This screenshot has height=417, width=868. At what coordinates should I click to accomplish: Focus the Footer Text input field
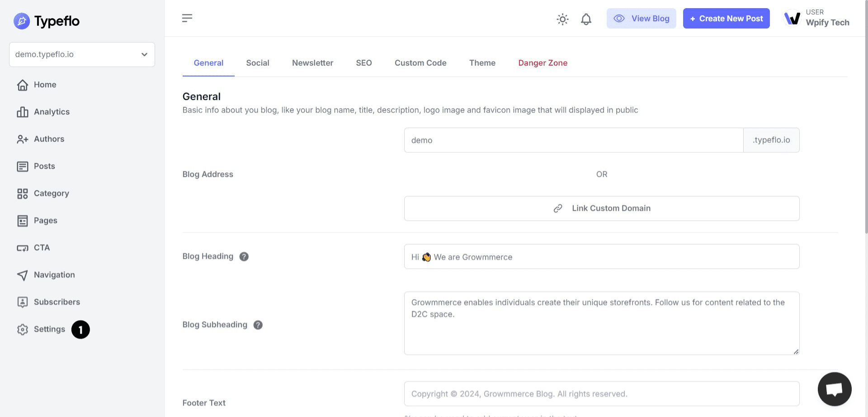tap(601, 393)
